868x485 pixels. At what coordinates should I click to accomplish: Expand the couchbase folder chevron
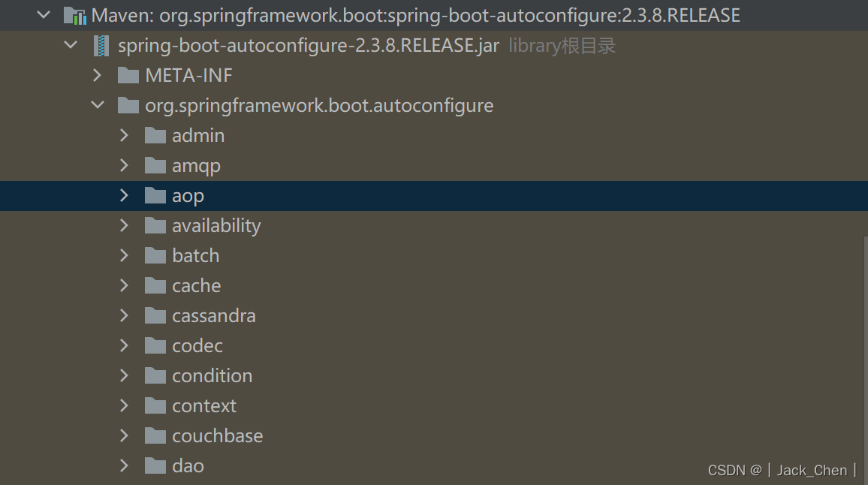[124, 435]
